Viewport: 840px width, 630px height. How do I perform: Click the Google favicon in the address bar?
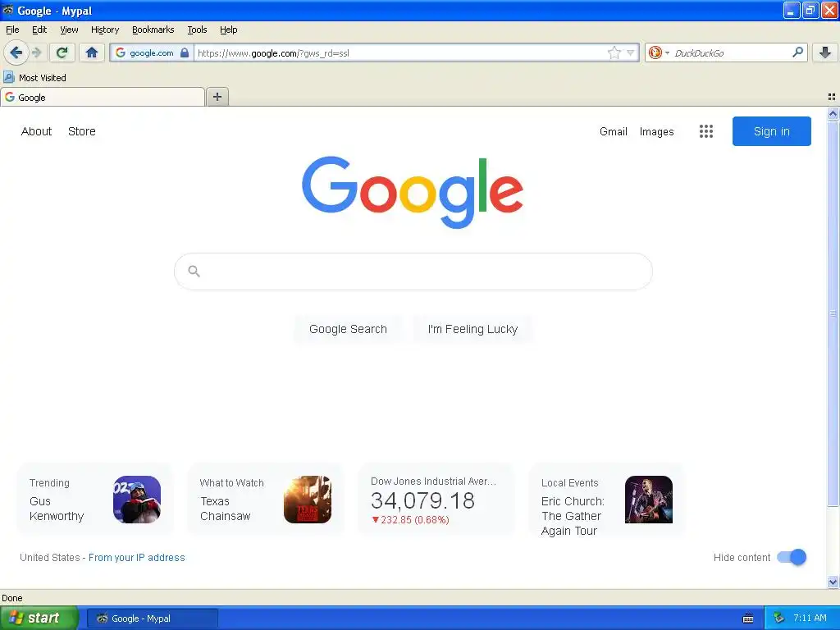pyautogui.click(x=121, y=52)
